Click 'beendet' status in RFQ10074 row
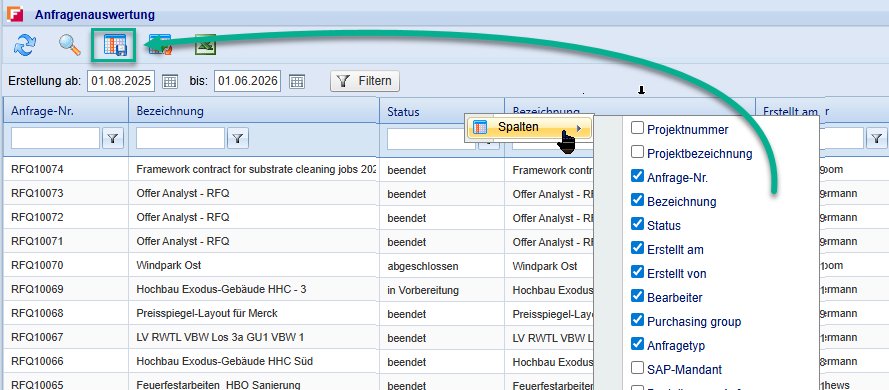 (x=442, y=169)
